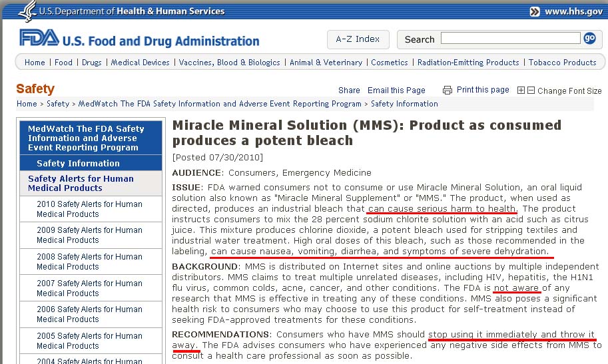Click the www.hhs.gov arrow icon

point(535,11)
